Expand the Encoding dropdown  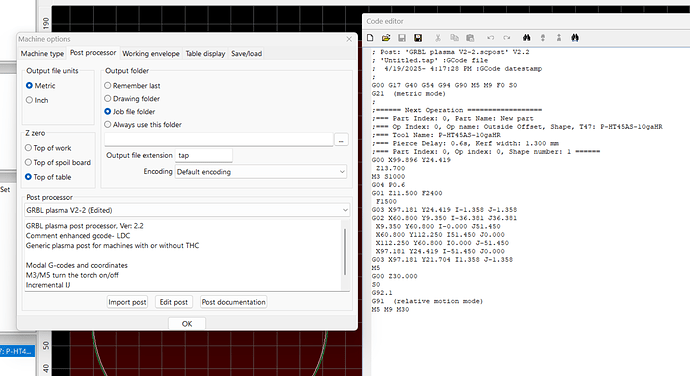point(261,172)
